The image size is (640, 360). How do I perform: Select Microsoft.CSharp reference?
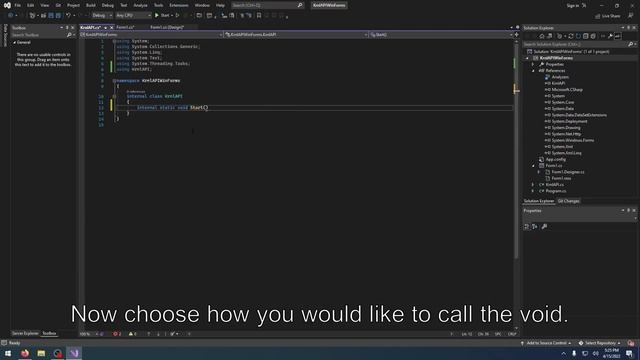[x=567, y=89]
